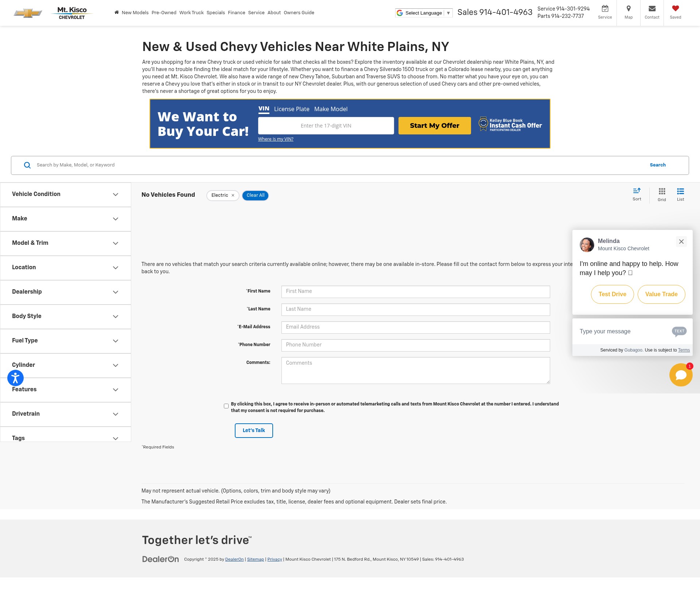Select the Make Model tab
Viewport: 700px width, 592px height.
331,109
